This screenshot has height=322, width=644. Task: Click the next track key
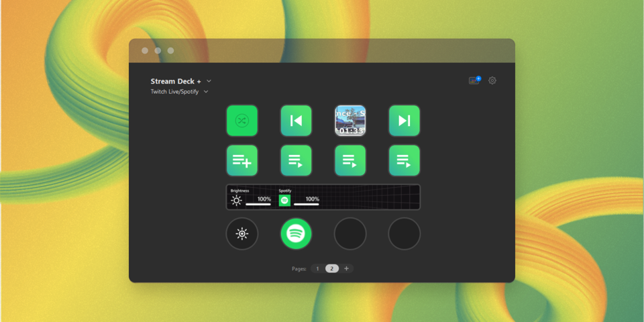tap(405, 120)
